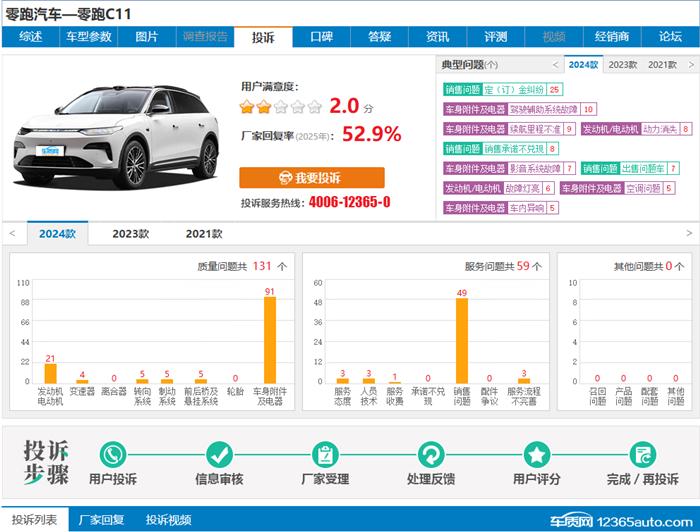Click the second satisfaction rating star
The height and width of the screenshot is (532, 700).
(x=263, y=106)
